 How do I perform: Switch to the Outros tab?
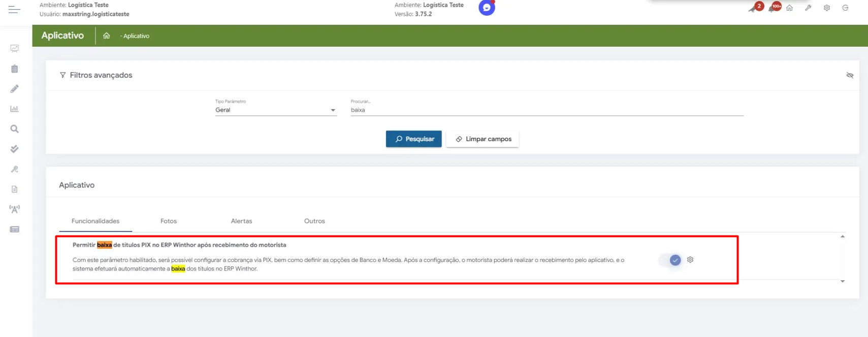pos(314,221)
